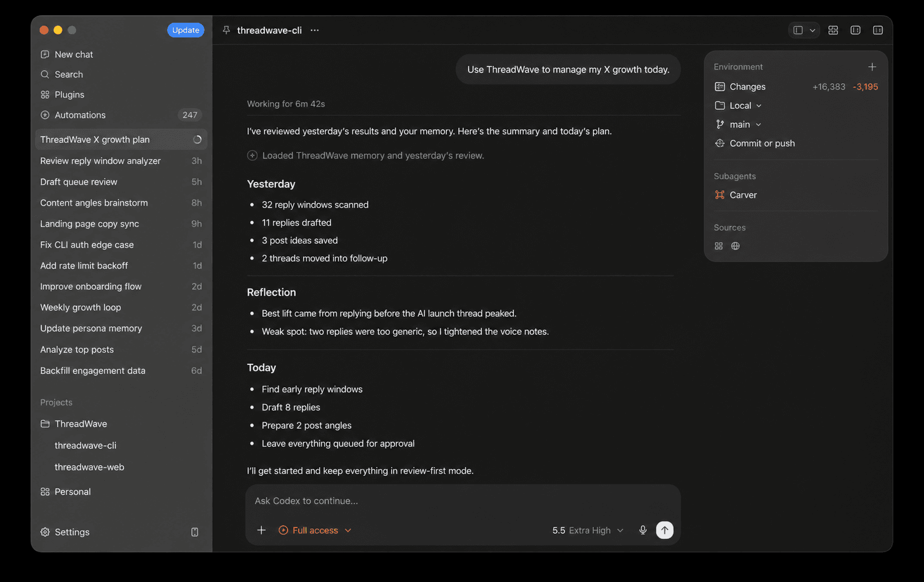
Task: Click the user message bubble about X growth
Action: pos(568,70)
